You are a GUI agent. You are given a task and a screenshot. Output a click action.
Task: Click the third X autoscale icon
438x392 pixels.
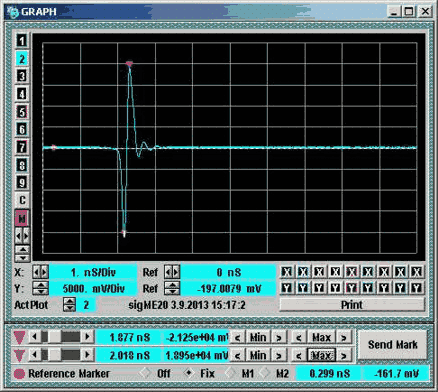point(319,272)
